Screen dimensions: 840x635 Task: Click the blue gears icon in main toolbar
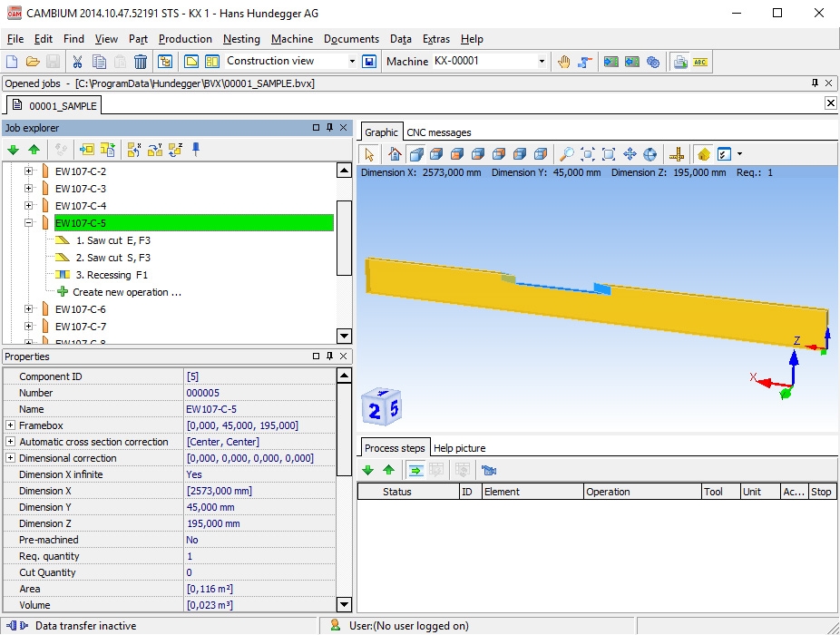pyautogui.click(x=653, y=62)
